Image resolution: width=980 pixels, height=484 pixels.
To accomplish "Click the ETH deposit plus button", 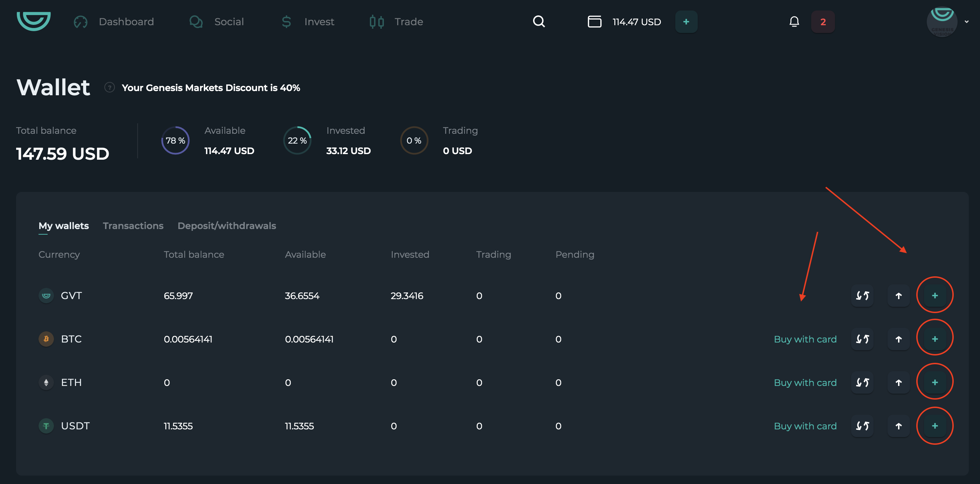I will pos(935,382).
